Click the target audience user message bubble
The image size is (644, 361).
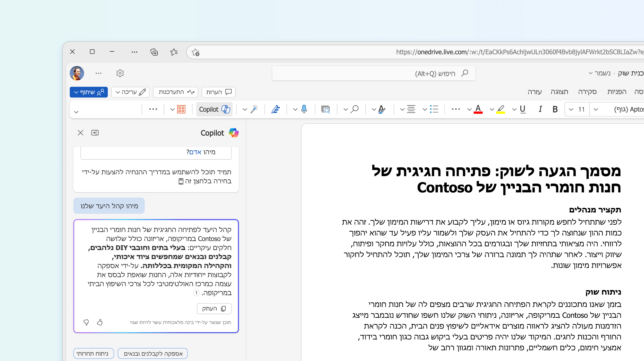pos(109,206)
